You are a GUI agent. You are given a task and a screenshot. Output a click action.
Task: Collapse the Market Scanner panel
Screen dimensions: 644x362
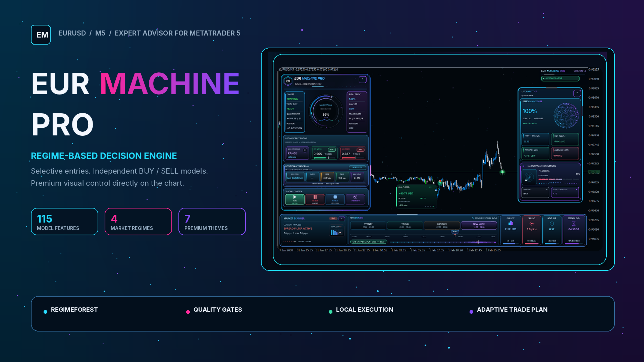(342, 218)
